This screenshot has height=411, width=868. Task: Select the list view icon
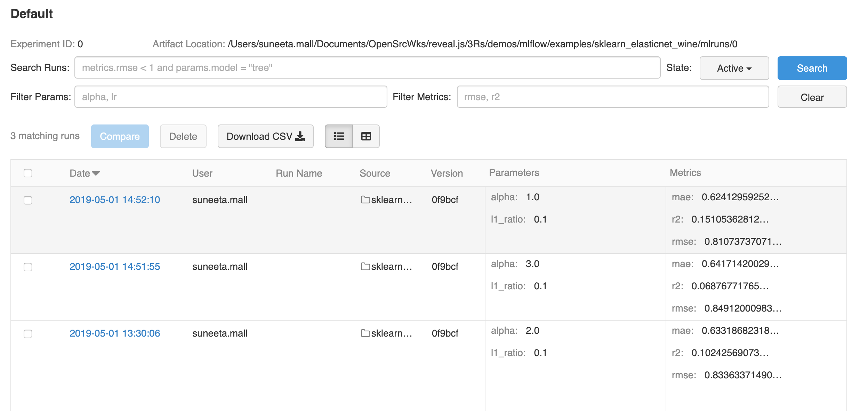click(x=338, y=136)
